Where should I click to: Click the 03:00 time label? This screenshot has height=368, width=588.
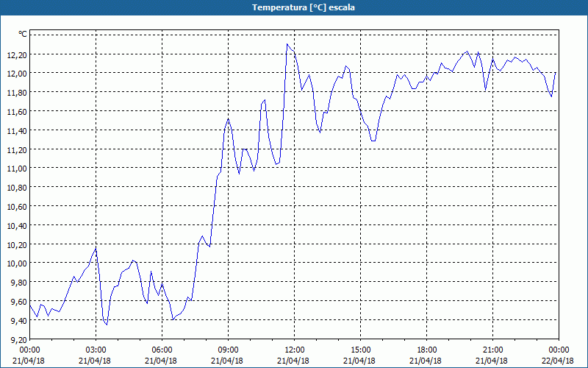point(95,350)
